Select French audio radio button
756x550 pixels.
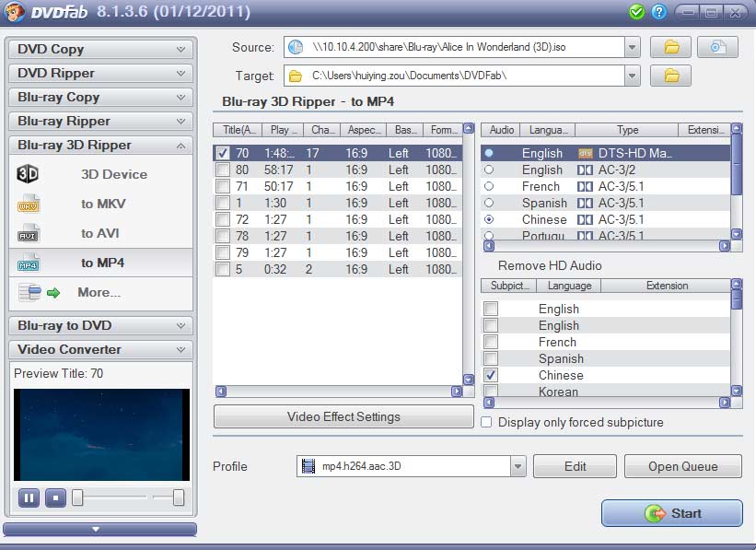[489, 186]
